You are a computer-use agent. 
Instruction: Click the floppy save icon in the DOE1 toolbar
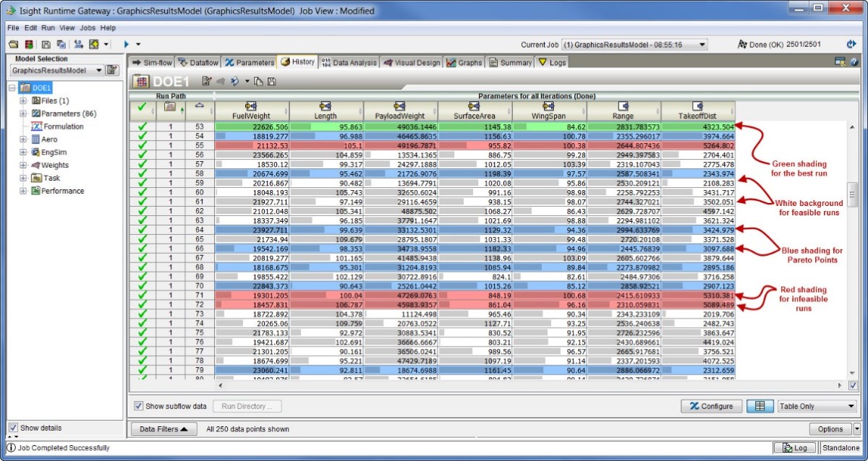pos(271,81)
